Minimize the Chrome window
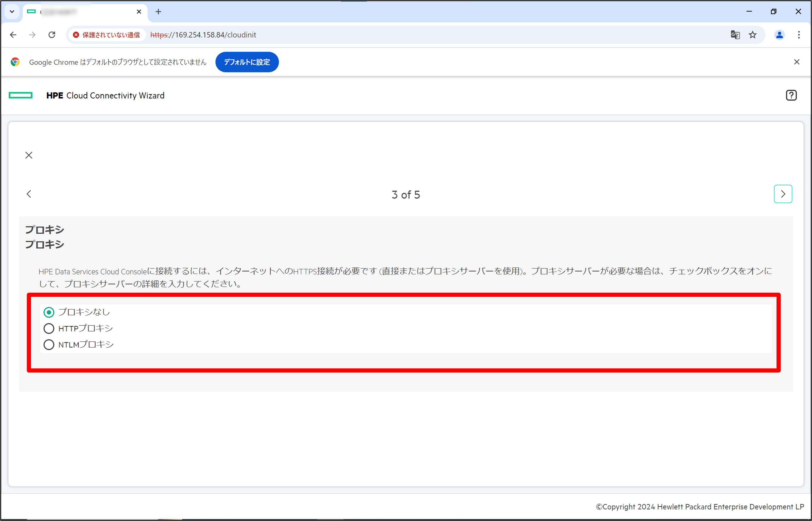This screenshot has width=812, height=521. pos(749,12)
